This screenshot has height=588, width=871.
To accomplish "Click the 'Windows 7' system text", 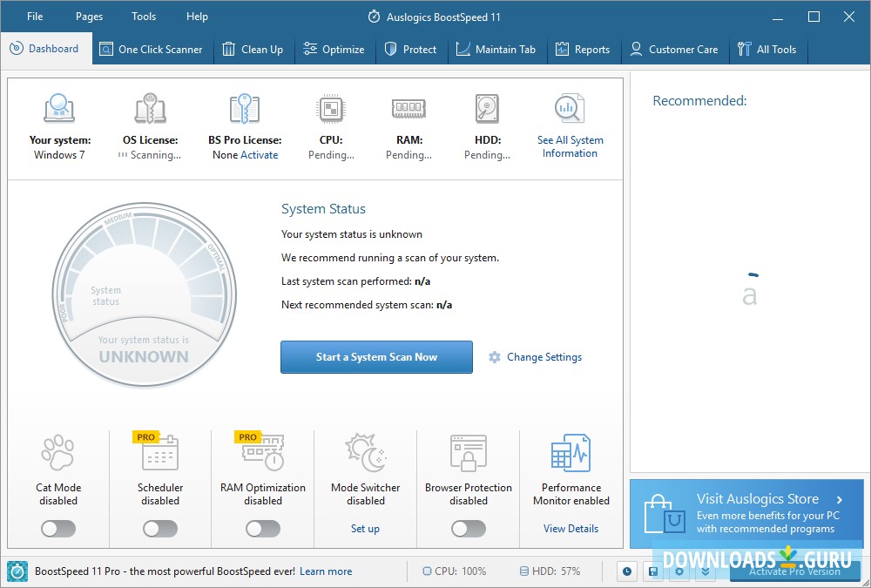I will coord(59,155).
